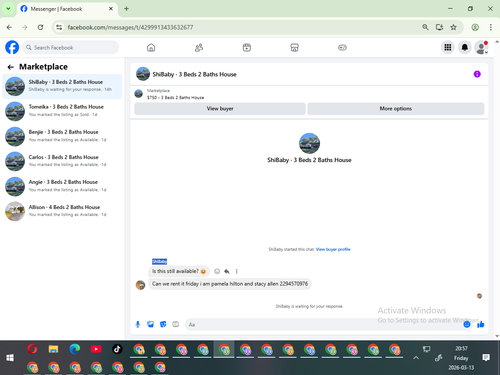Image resolution: width=500 pixels, height=375 pixels.
Task: Send a thumbs up like
Action: pos(480,324)
